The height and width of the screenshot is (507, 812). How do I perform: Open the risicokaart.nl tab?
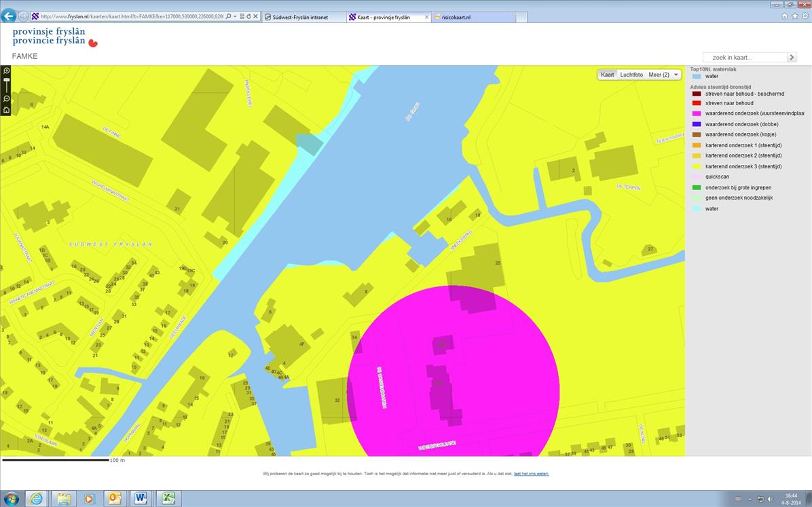[x=473, y=17]
